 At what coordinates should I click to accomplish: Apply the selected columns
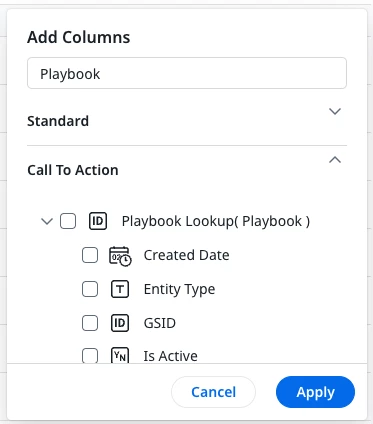(x=315, y=392)
